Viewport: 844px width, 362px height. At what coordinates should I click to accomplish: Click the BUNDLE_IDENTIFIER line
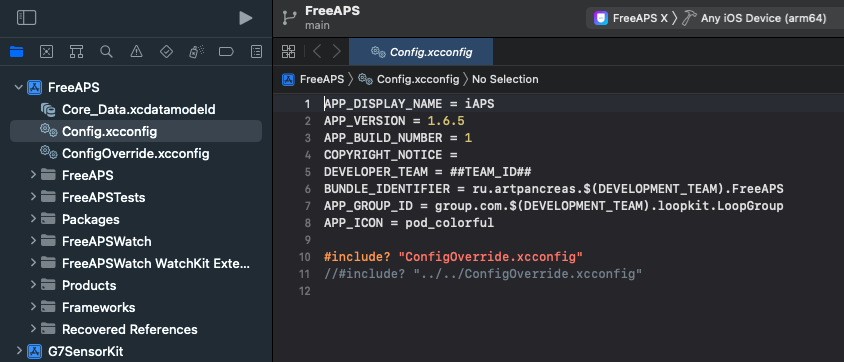point(553,189)
